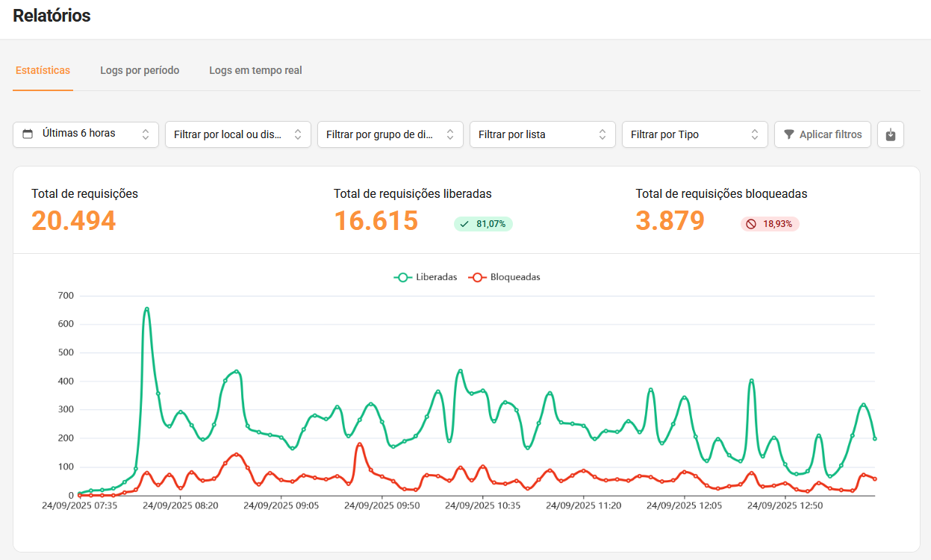931x560 pixels.
Task: Open the Últimas 6 horas period dropdown
Action: 86,134
